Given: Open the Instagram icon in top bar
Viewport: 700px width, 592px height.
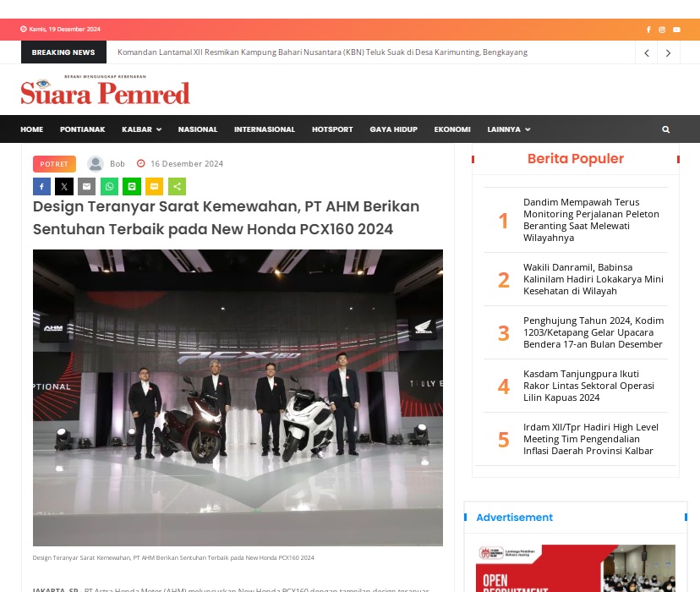Looking at the screenshot, I should click(x=662, y=30).
